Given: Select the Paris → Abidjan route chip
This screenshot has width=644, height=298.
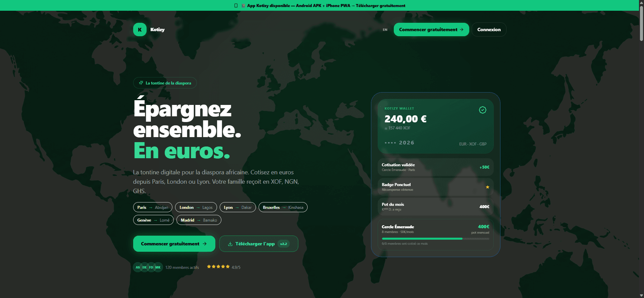Looking at the screenshot, I should point(153,207).
